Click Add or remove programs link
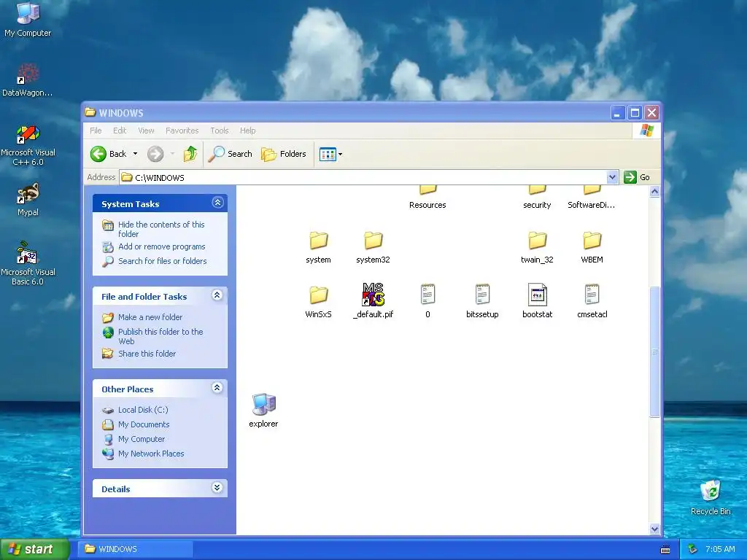The image size is (747, 560). 161,246
